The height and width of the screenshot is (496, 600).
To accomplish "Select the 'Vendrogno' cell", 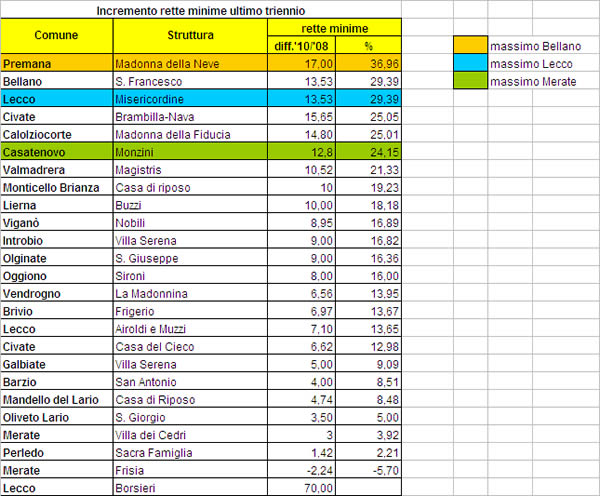I will point(57,293).
